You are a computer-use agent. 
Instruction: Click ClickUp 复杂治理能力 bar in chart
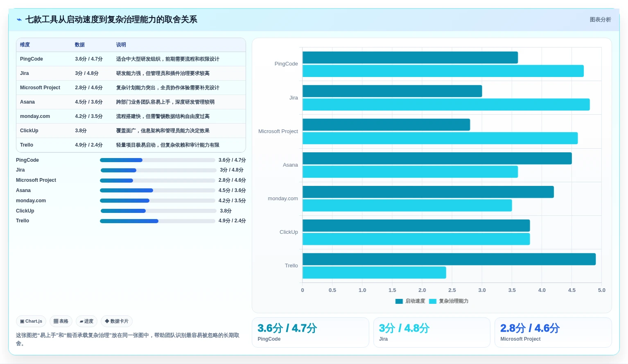[416, 239]
